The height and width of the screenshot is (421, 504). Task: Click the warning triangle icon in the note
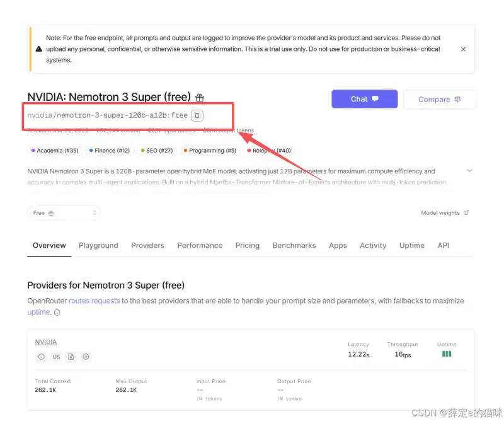tap(39, 49)
